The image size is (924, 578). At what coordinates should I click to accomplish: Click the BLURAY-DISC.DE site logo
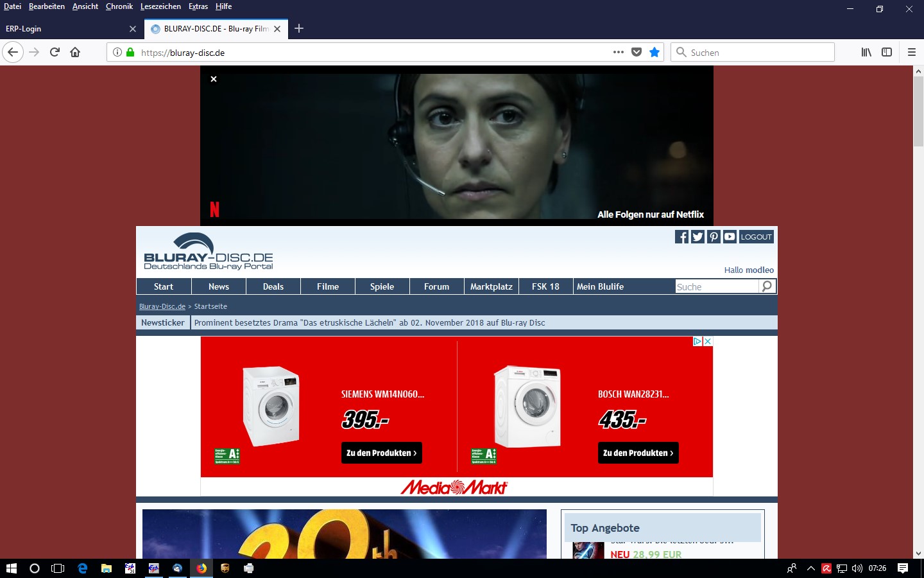point(209,251)
